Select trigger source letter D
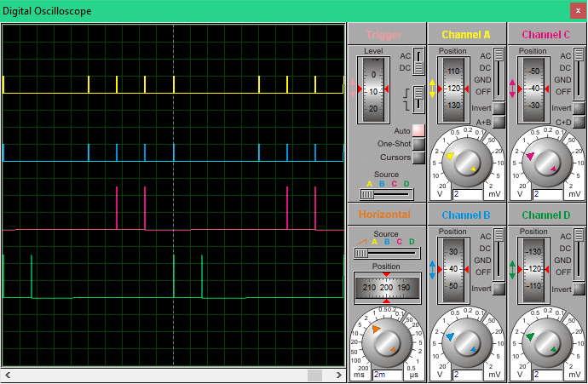 pos(406,184)
